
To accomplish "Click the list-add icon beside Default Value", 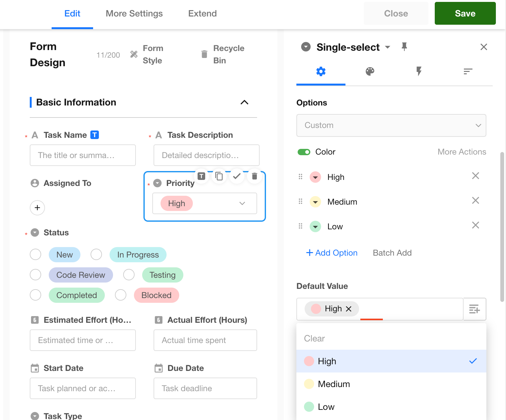I will pyautogui.click(x=474, y=309).
